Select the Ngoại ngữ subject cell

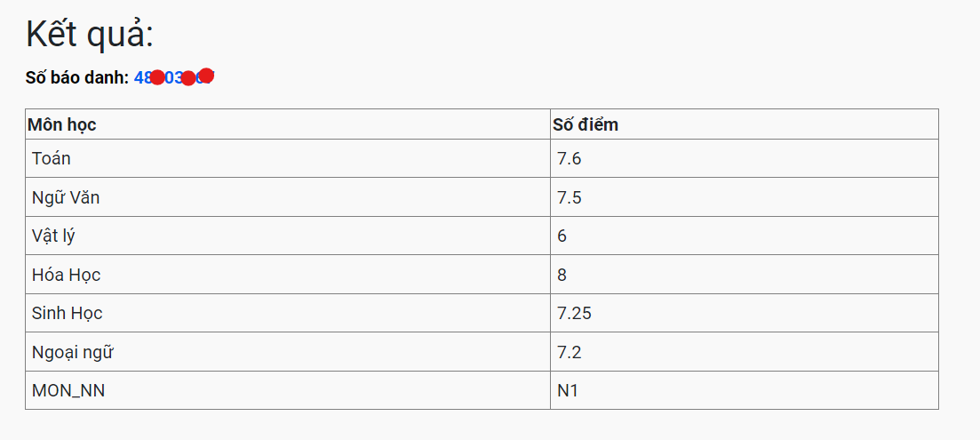click(x=73, y=352)
